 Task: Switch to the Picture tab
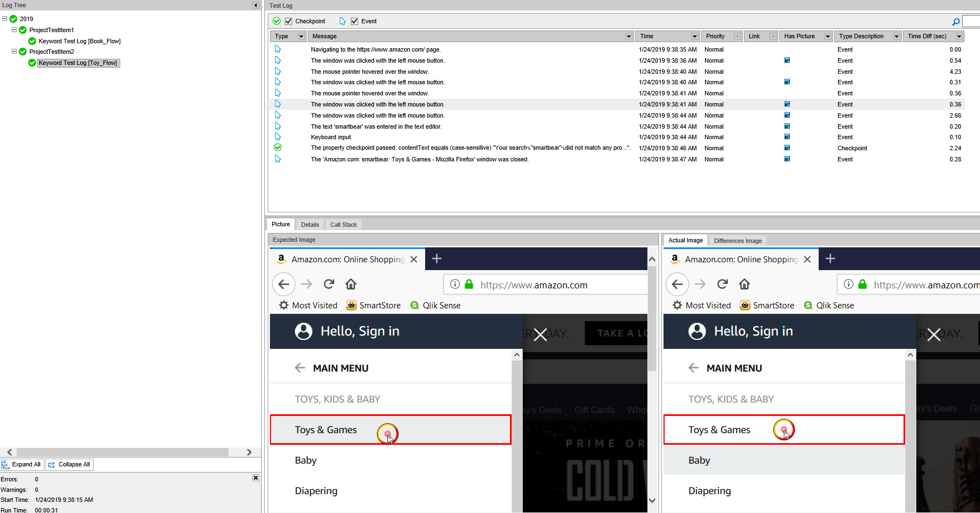(x=280, y=224)
